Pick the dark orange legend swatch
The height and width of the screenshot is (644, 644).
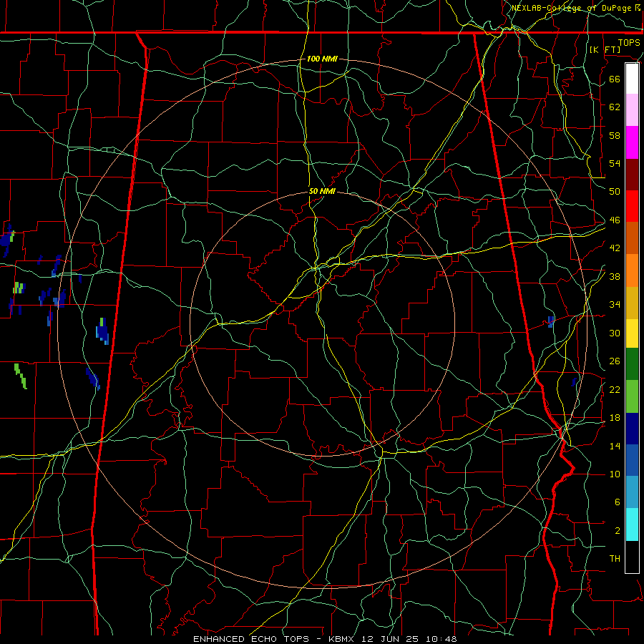point(632,238)
